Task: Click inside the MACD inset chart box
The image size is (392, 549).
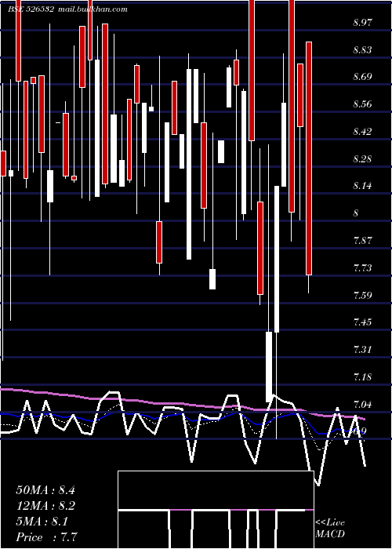Action: [x=216, y=510]
